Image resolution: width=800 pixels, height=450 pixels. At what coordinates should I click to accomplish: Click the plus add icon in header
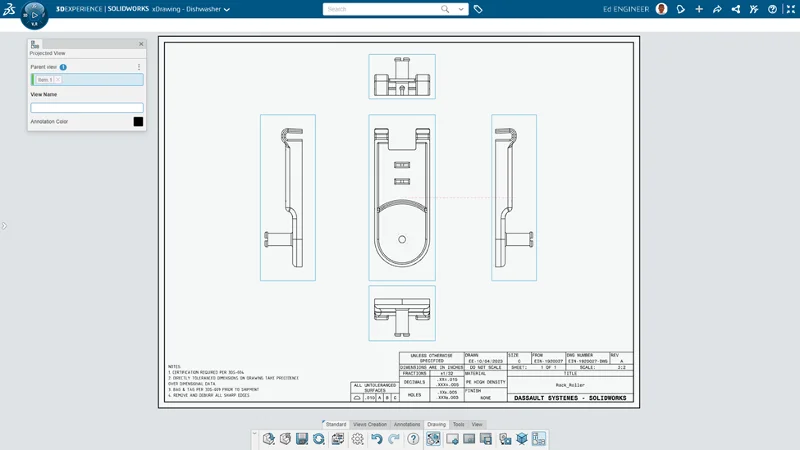pos(699,9)
